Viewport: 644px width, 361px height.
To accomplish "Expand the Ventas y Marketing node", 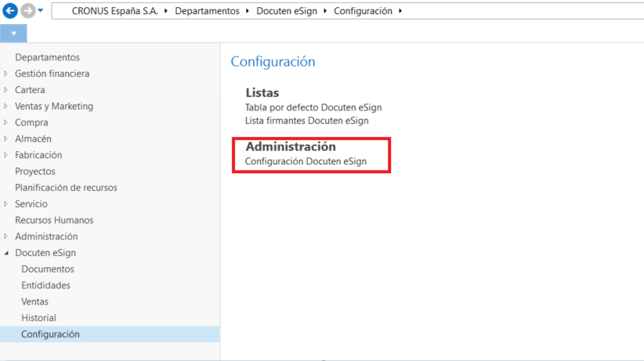I will (5, 106).
